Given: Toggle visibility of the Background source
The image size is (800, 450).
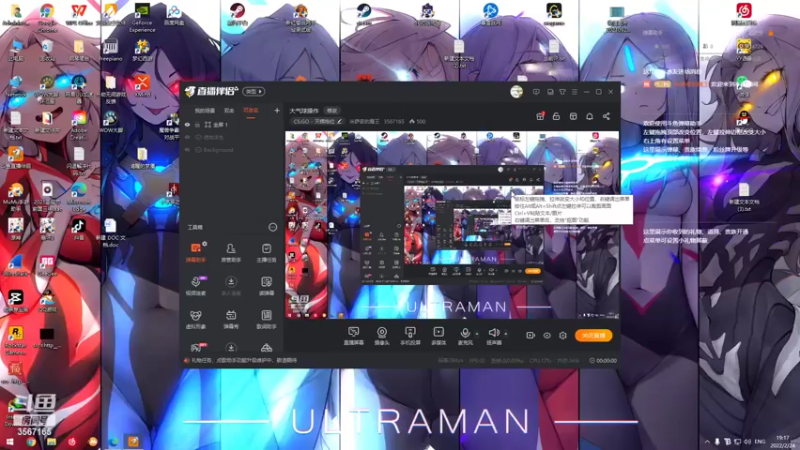Looking at the screenshot, I should 187,150.
